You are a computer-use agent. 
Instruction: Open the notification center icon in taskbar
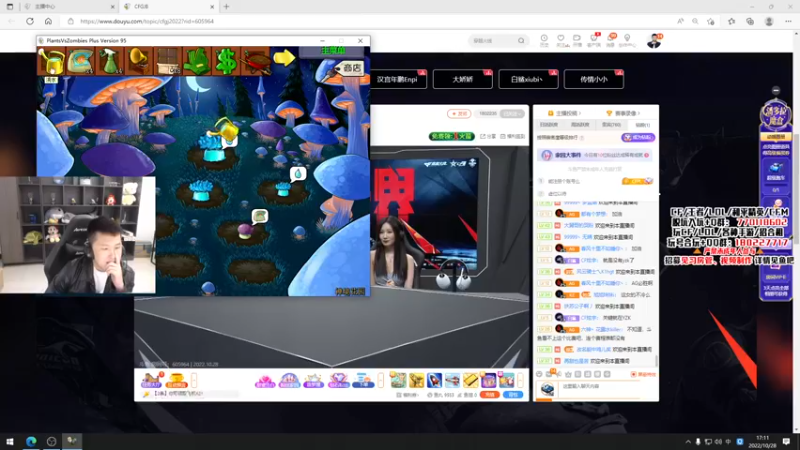pos(786,441)
